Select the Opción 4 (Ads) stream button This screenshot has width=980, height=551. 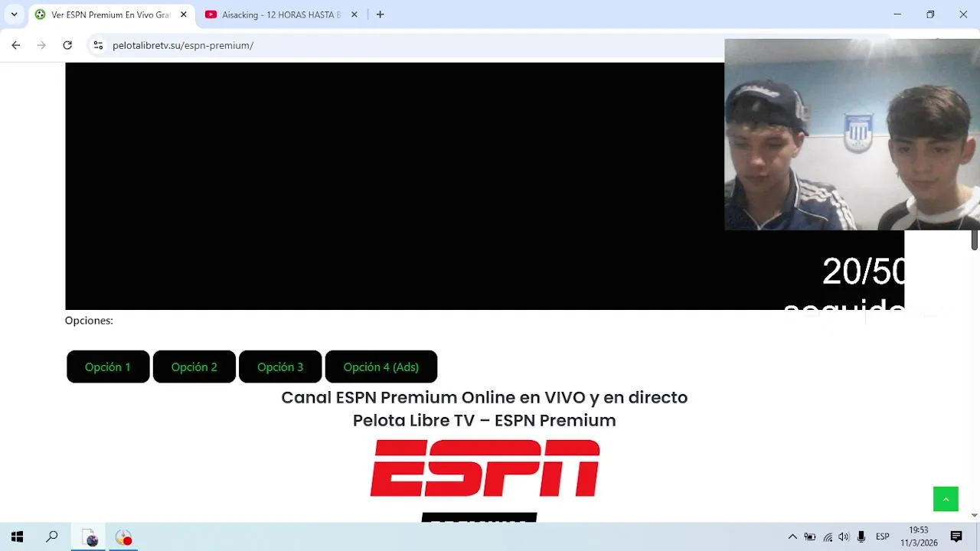click(x=381, y=367)
